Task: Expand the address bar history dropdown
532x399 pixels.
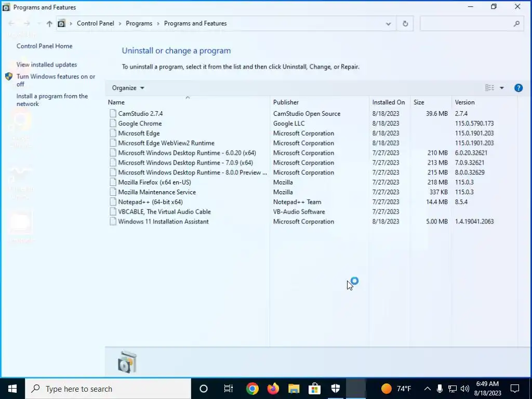Action: tap(388, 24)
